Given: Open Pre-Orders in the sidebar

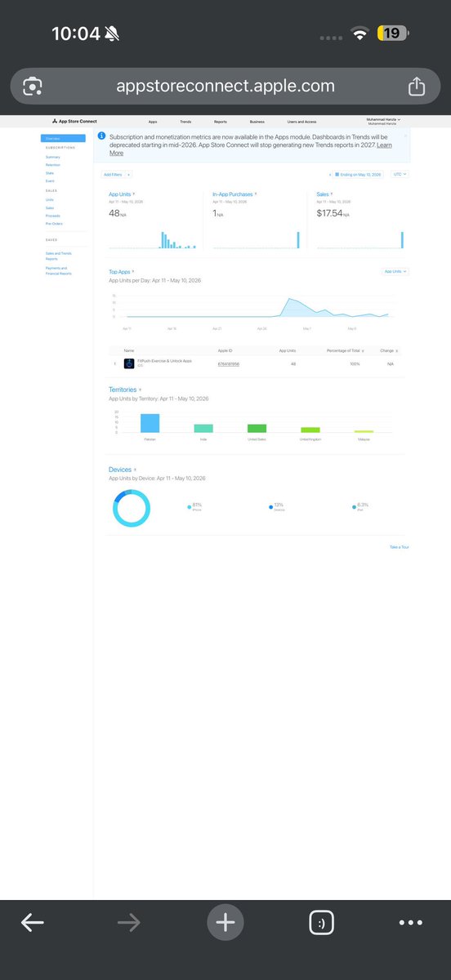Looking at the screenshot, I should tap(54, 223).
